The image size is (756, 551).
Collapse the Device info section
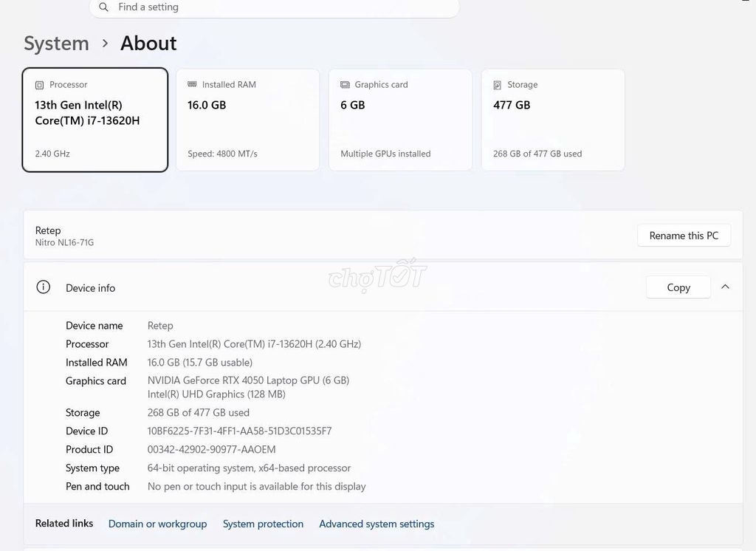click(725, 287)
